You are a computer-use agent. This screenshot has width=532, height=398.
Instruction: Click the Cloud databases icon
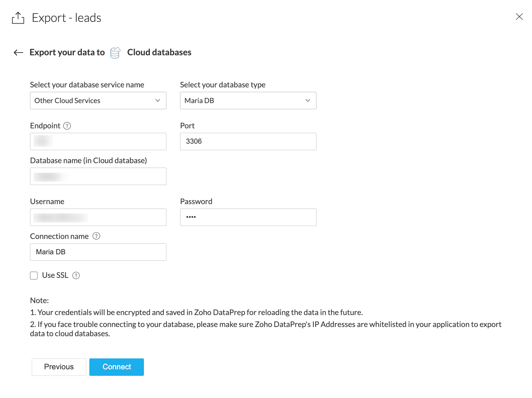tap(115, 53)
